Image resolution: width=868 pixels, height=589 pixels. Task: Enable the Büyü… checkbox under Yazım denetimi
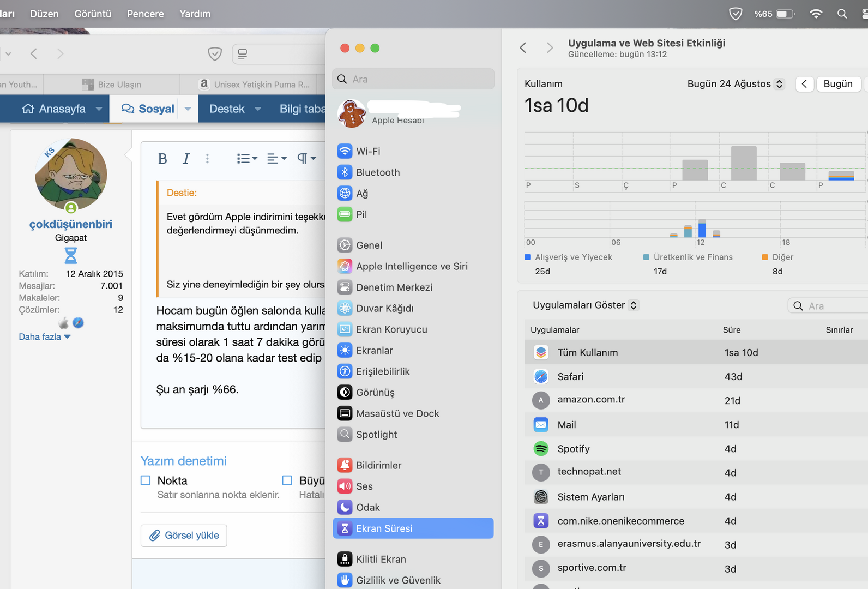pos(287,480)
